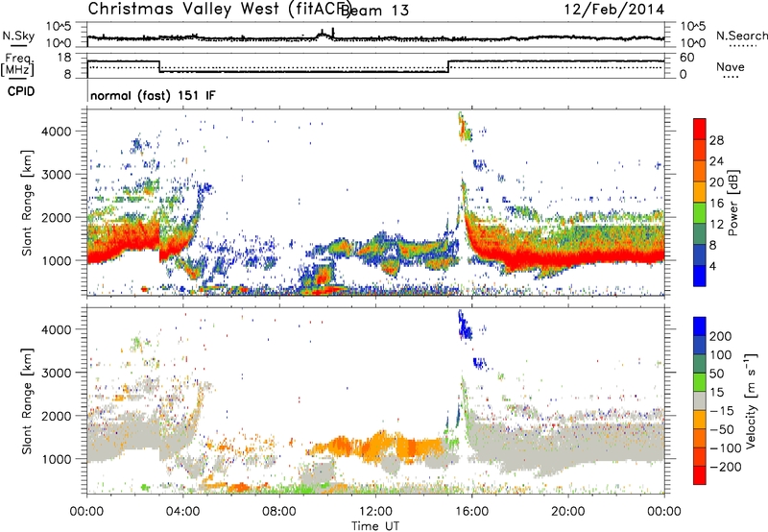The image size is (768, 532).
Task: Click the 'Power [dB]' colorbar label
Action: coord(733,203)
